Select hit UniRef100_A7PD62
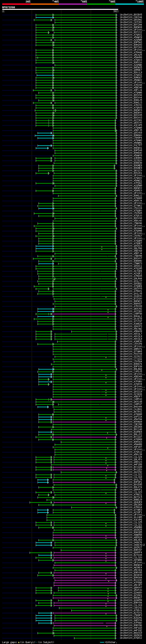The width and height of the screenshot is (146, 644). point(131,183)
